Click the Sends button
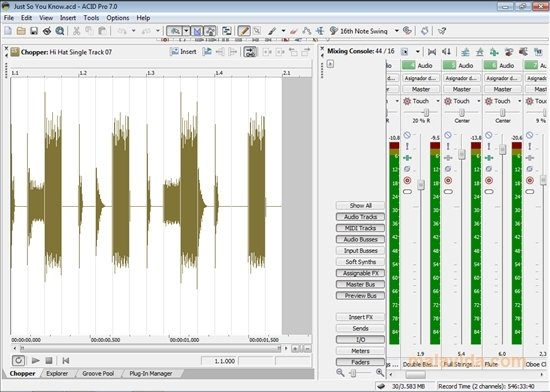This screenshot has height=392, width=550. coord(360,329)
